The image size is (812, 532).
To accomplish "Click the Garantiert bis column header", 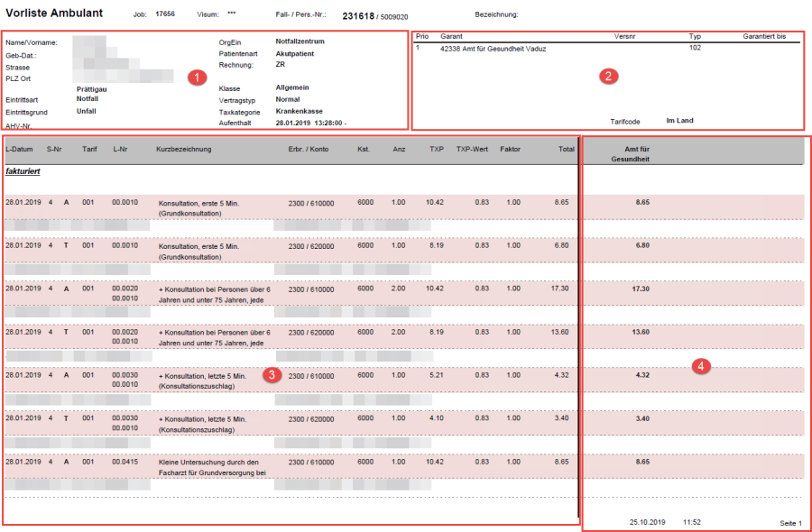I will tap(764, 36).
